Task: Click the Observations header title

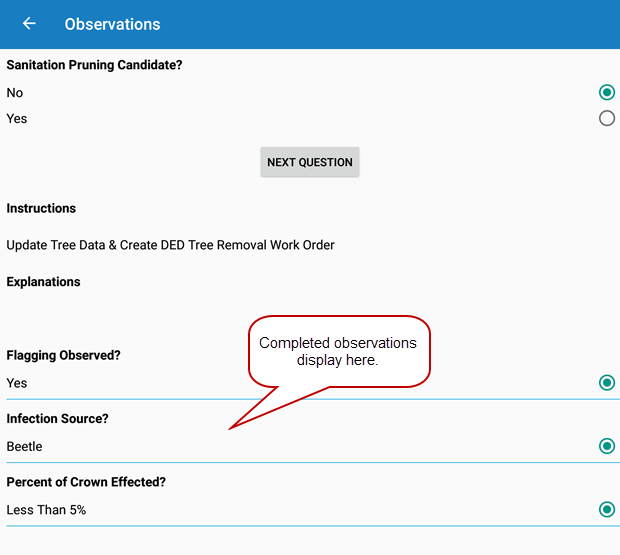Action: tap(112, 24)
